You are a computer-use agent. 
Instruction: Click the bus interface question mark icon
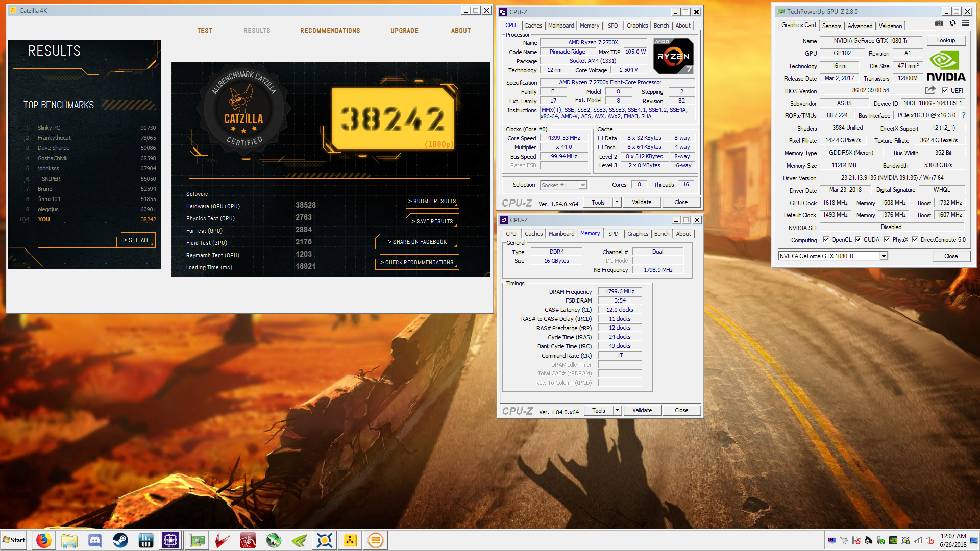point(964,115)
